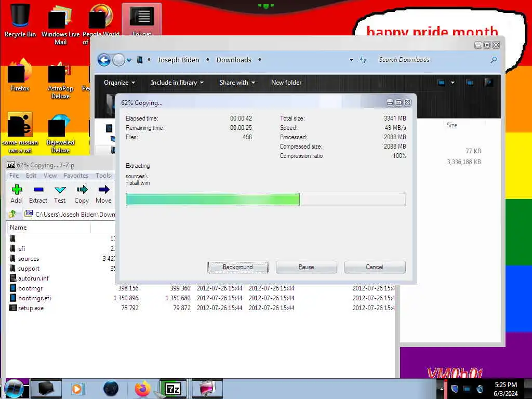The image size is (532, 399).
Task: Click the AstroPop Deluxe desktop icon
Action: click(60, 81)
